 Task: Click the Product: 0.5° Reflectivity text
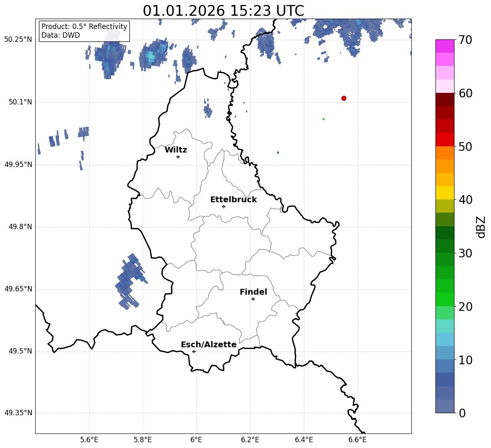coord(84,26)
